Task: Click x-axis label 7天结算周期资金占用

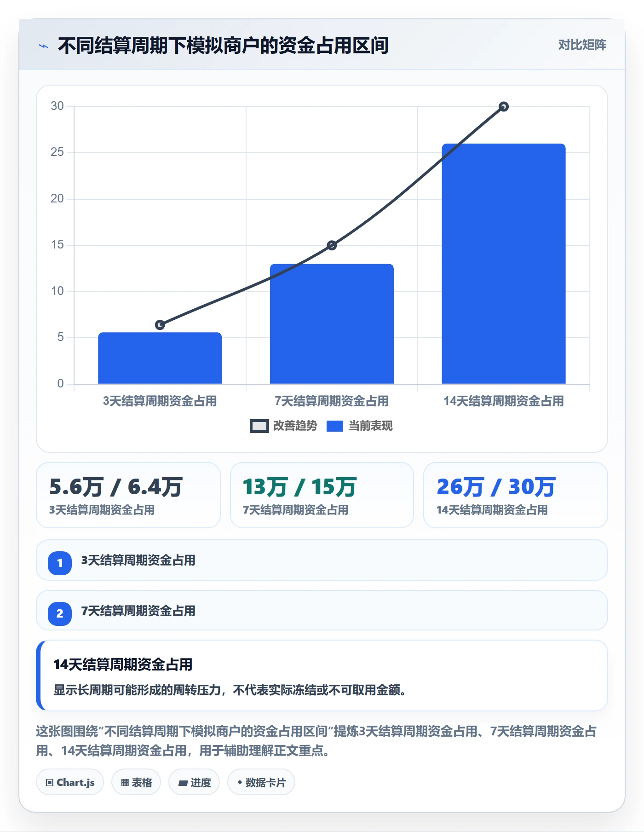Action: [x=332, y=401]
